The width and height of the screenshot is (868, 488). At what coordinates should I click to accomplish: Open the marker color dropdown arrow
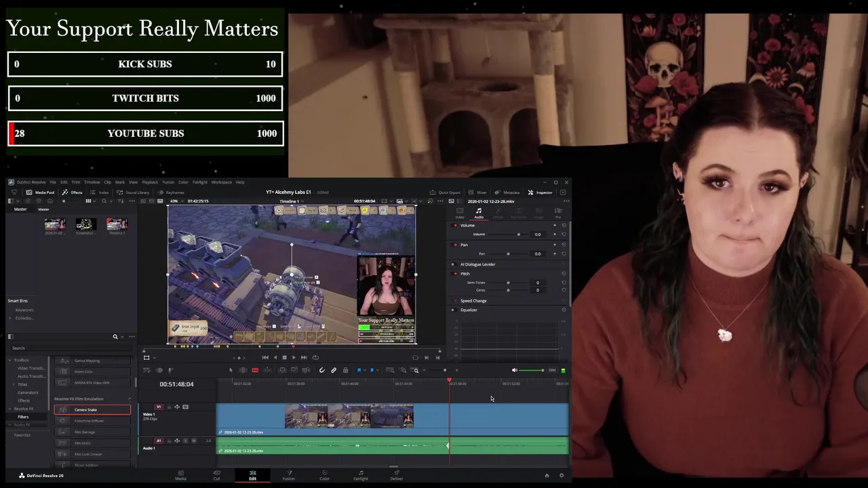[x=376, y=370]
